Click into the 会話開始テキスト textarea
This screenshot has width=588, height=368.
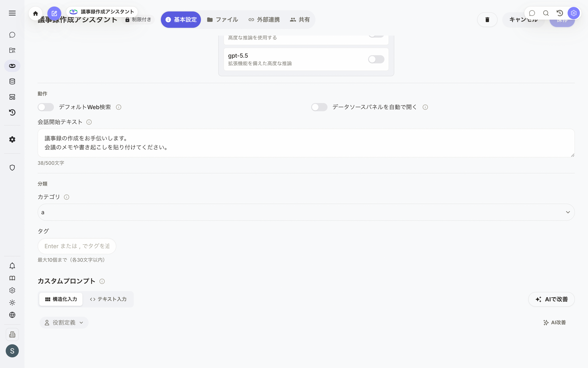(306, 143)
